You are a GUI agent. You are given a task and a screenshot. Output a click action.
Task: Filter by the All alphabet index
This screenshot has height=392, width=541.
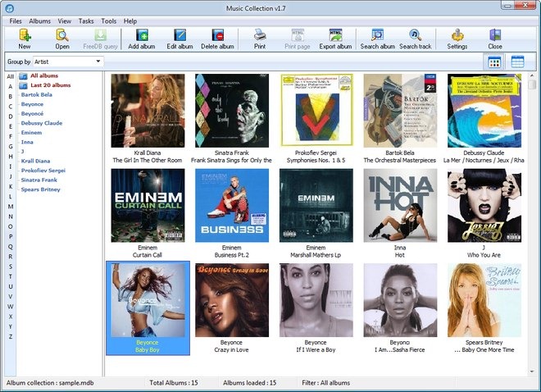click(x=11, y=76)
